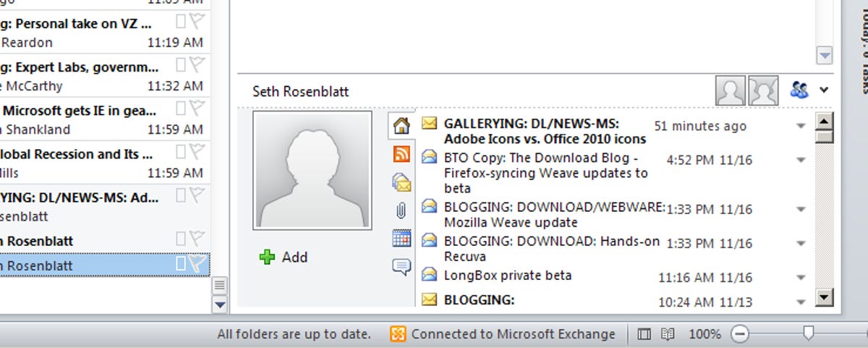Viewport: 868px width, 348px height.
Task: Select the Personal take on VZ message
Action: [105, 33]
